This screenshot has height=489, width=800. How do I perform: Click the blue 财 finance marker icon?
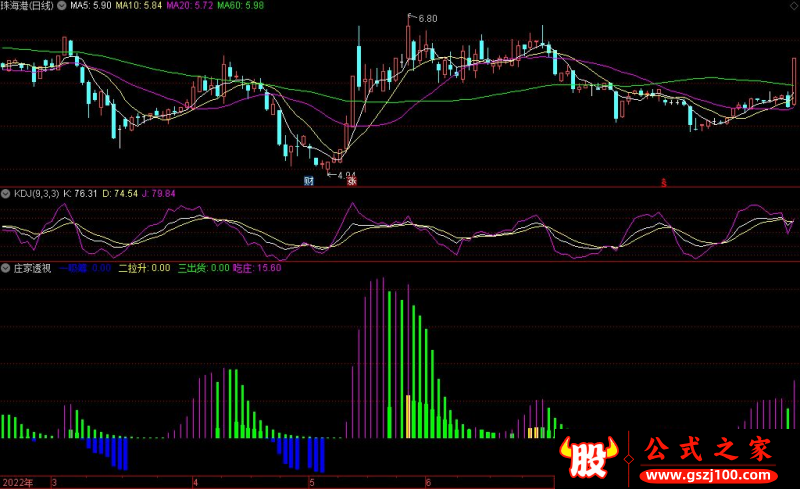(308, 181)
